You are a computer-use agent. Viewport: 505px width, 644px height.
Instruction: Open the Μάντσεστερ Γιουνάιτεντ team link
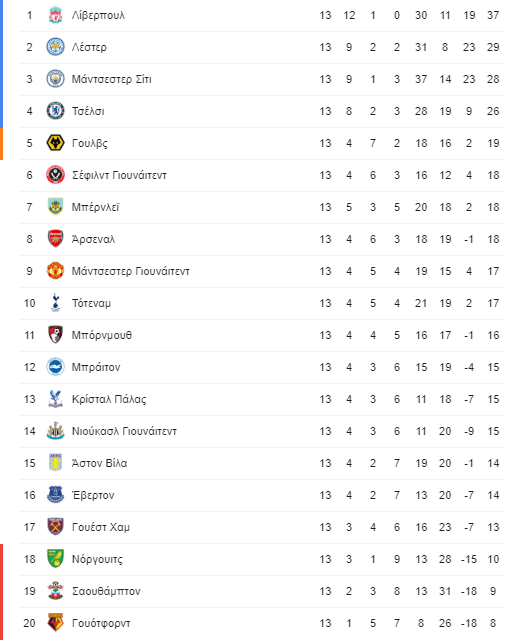point(131,271)
